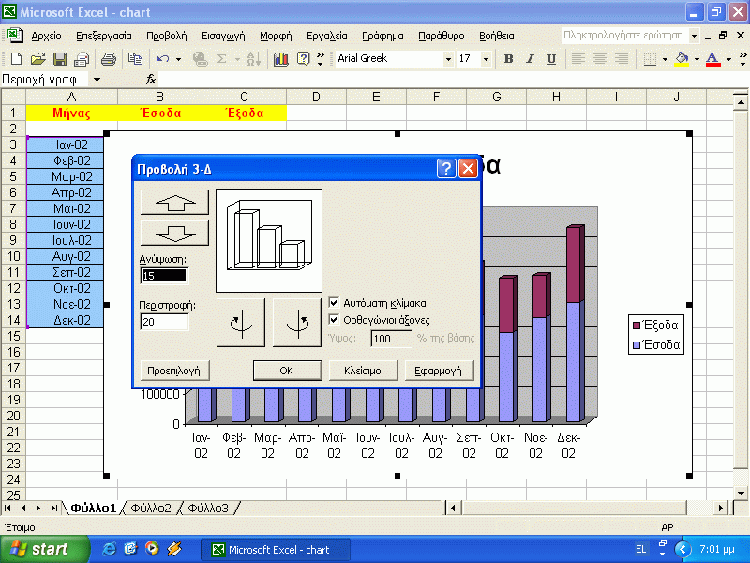Align text left

point(578,59)
